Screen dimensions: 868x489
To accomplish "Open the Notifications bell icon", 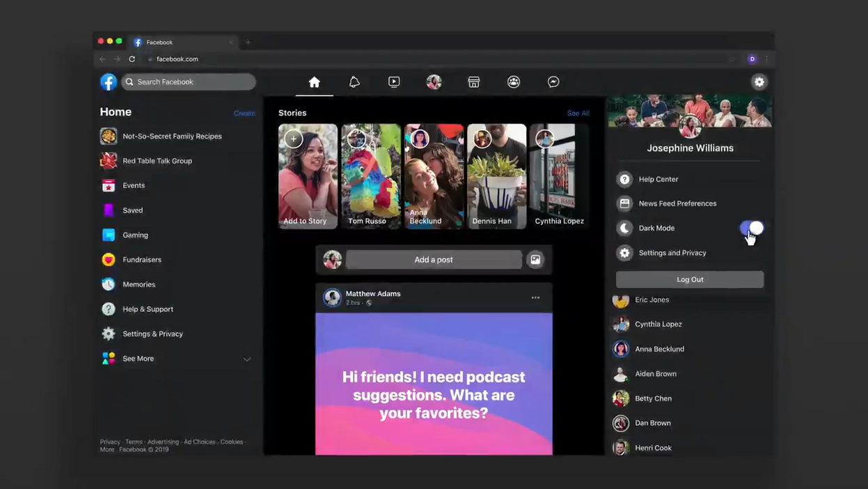I will (354, 81).
